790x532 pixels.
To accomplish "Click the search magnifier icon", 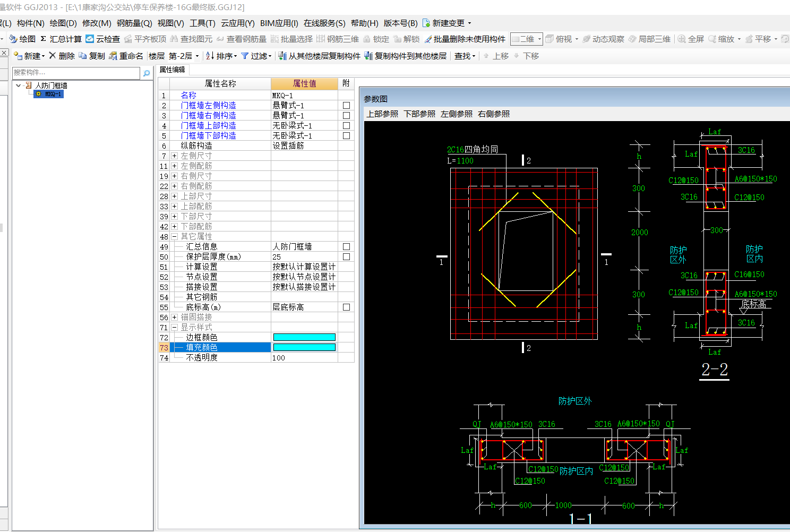I will pyautogui.click(x=147, y=73).
